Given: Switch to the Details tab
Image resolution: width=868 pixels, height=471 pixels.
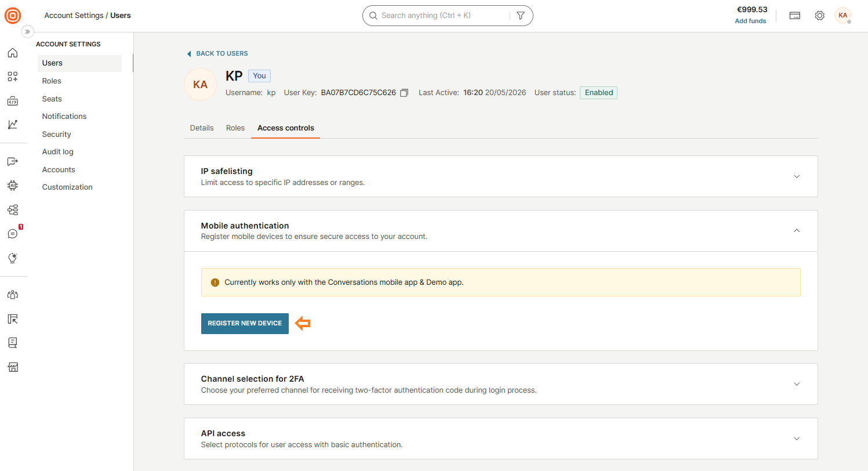Looking at the screenshot, I should pos(202,128).
